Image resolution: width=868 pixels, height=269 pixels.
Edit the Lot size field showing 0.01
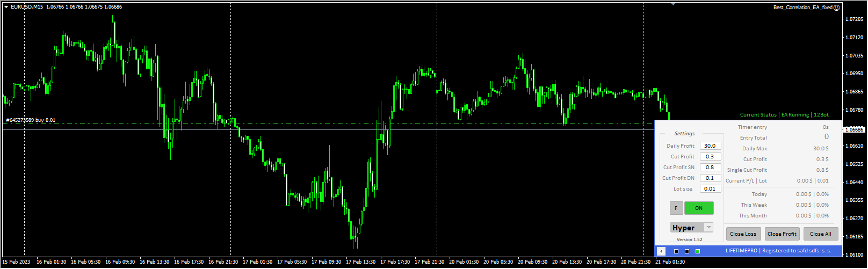pos(710,189)
